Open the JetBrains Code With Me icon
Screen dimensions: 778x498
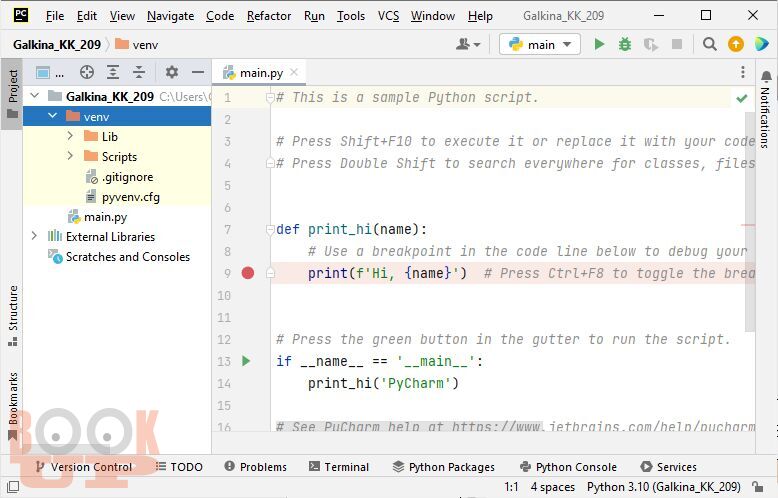coord(761,45)
